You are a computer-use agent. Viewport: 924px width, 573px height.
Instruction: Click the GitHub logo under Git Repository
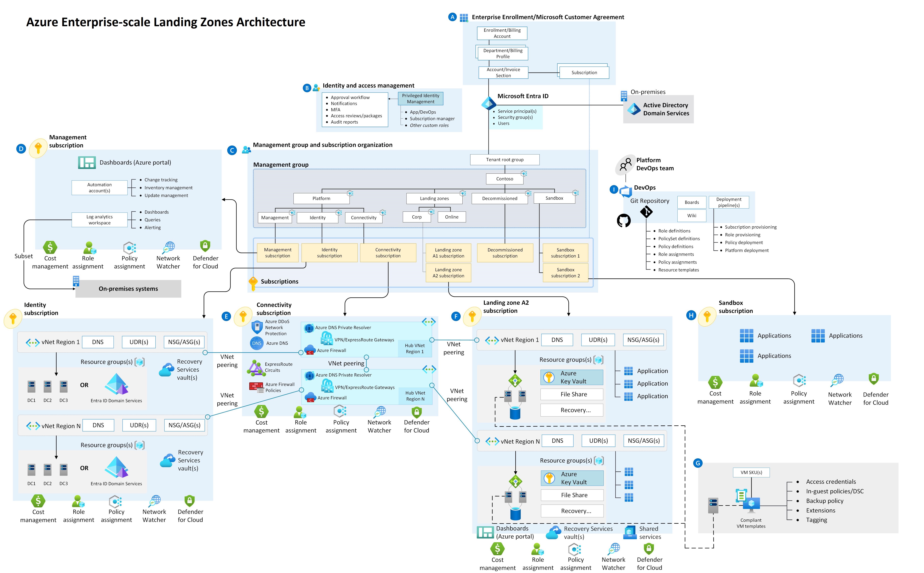(624, 220)
